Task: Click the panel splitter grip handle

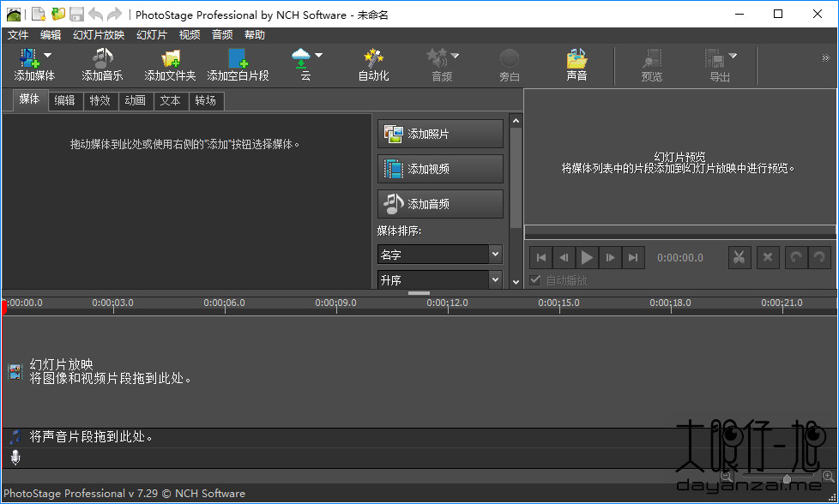Action: [x=419, y=293]
